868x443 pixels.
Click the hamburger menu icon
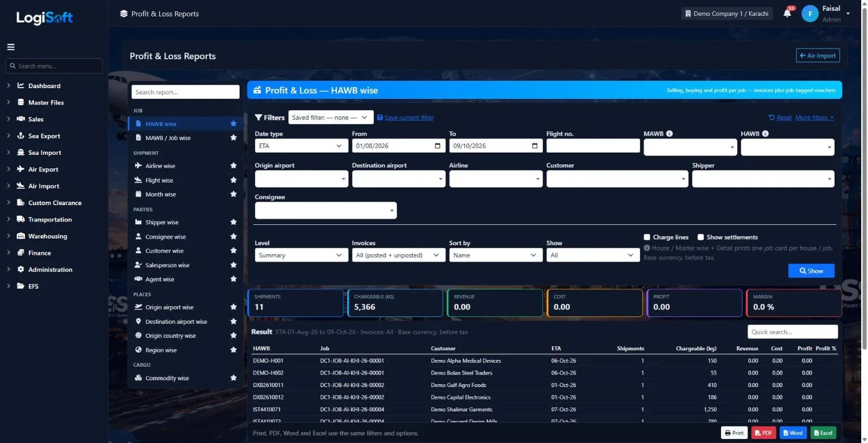[x=11, y=47]
